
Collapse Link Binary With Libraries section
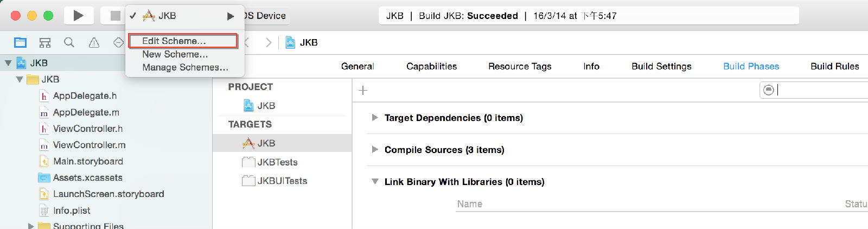[x=374, y=181]
